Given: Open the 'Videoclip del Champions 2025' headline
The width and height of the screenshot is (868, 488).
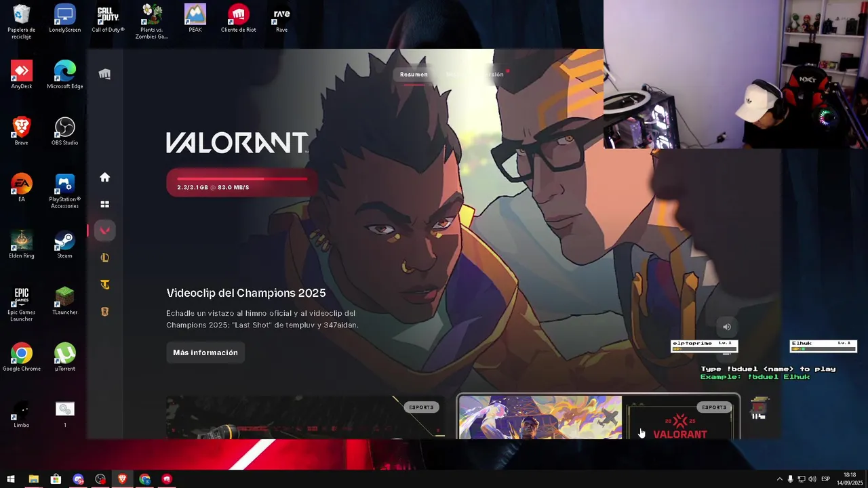Looking at the screenshot, I should [246, 293].
